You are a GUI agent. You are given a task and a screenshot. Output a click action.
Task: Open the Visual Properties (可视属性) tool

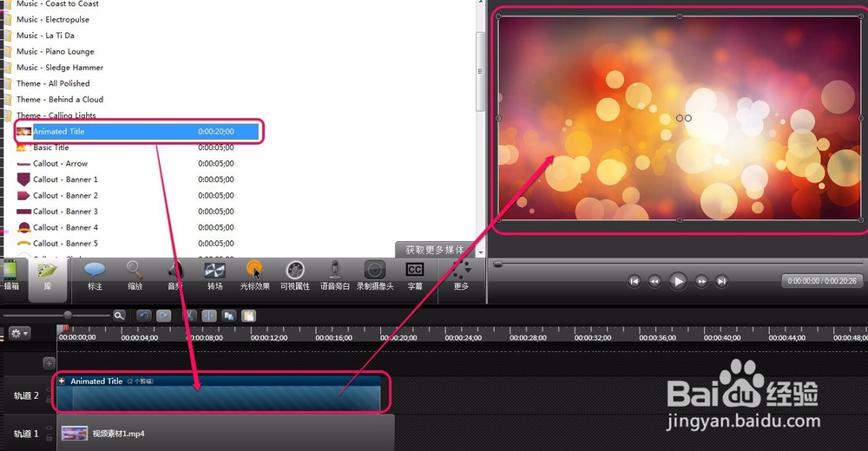[x=295, y=276]
